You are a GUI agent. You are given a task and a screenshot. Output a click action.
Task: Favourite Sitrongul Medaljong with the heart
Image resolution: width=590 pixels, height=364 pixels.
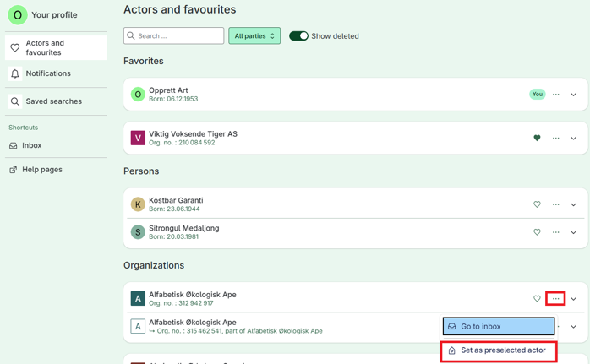pos(537,232)
